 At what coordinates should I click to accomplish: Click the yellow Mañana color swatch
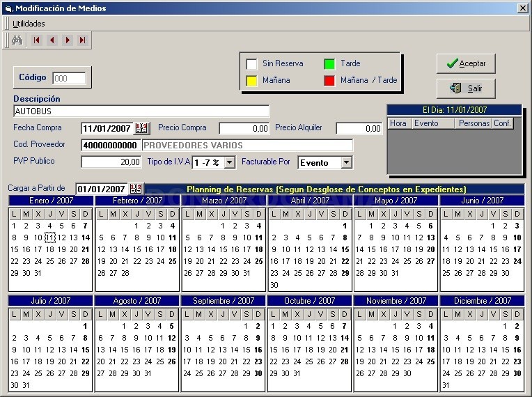pyautogui.click(x=251, y=81)
